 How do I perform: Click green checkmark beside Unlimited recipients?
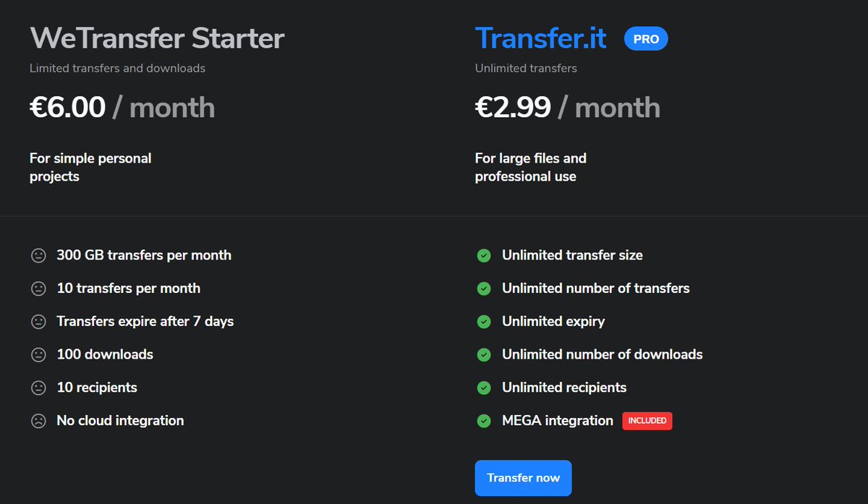pos(484,388)
